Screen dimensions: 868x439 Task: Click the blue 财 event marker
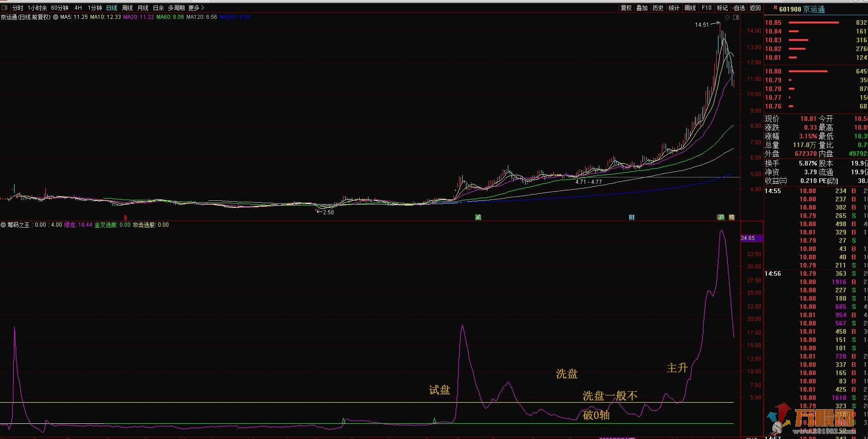pos(632,217)
